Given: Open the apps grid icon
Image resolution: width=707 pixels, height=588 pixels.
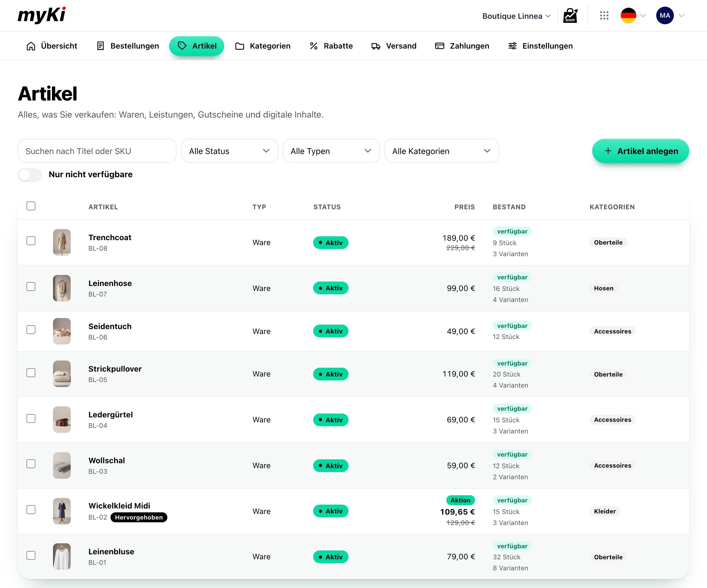Looking at the screenshot, I should pyautogui.click(x=604, y=15).
